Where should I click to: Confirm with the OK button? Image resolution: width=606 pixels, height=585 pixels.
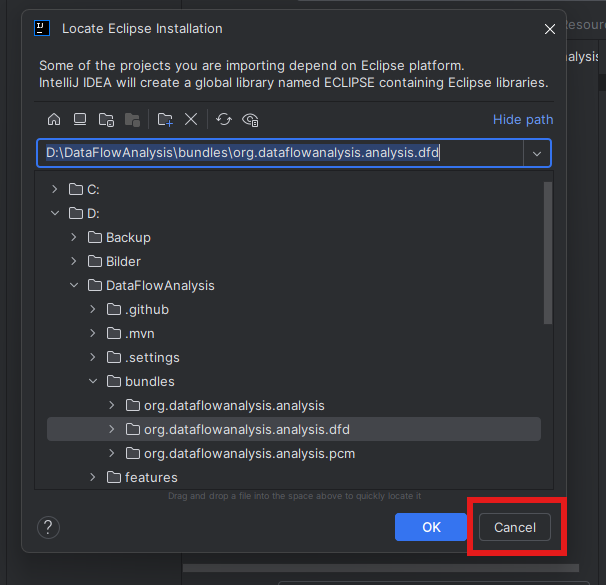pyautogui.click(x=431, y=527)
